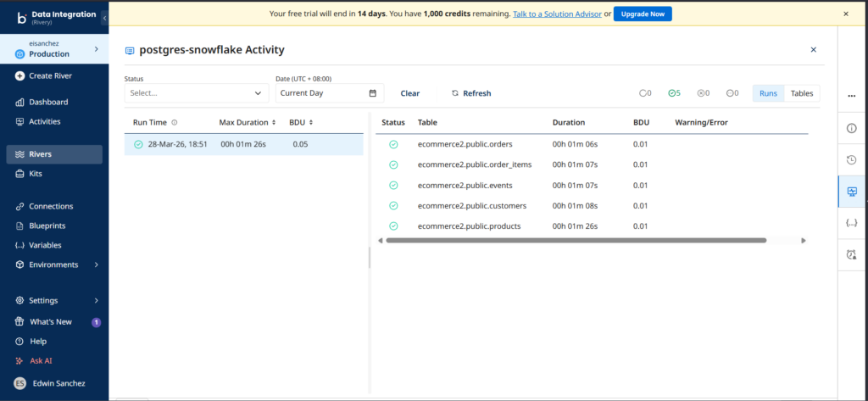Click the success status icon for products

[x=393, y=226]
